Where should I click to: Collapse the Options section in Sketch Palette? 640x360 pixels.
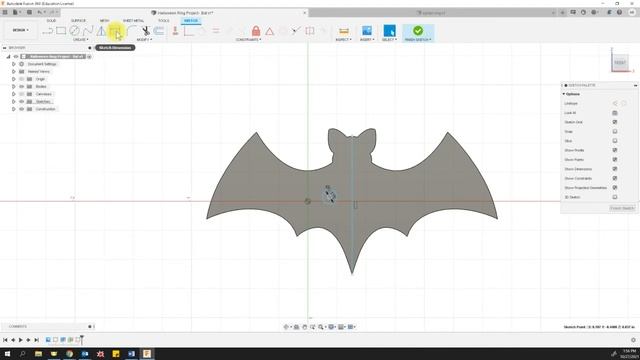564,94
